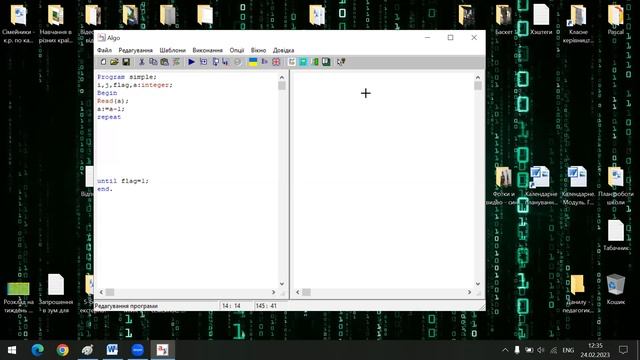The width and height of the screenshot is (640, 360).
Task: Click the dark green book toolbar icon
Action: click(326, 62)
